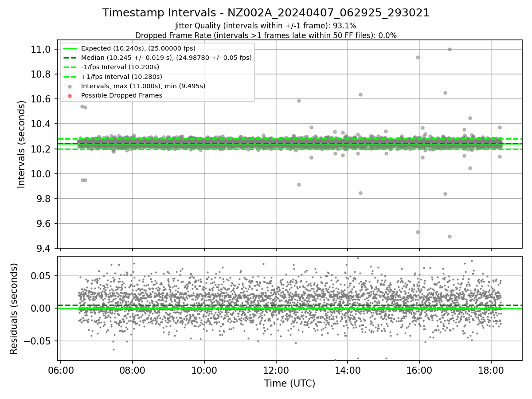
Task: Click the 10:00 x-axis tick label
Action: click(x=204, y=370)
